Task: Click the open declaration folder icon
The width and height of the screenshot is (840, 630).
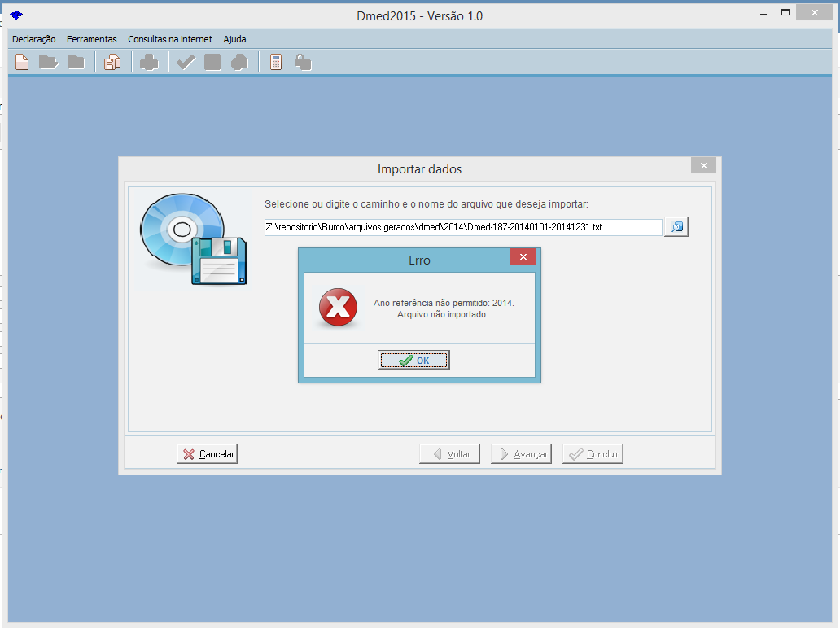Action: point(49,62)
